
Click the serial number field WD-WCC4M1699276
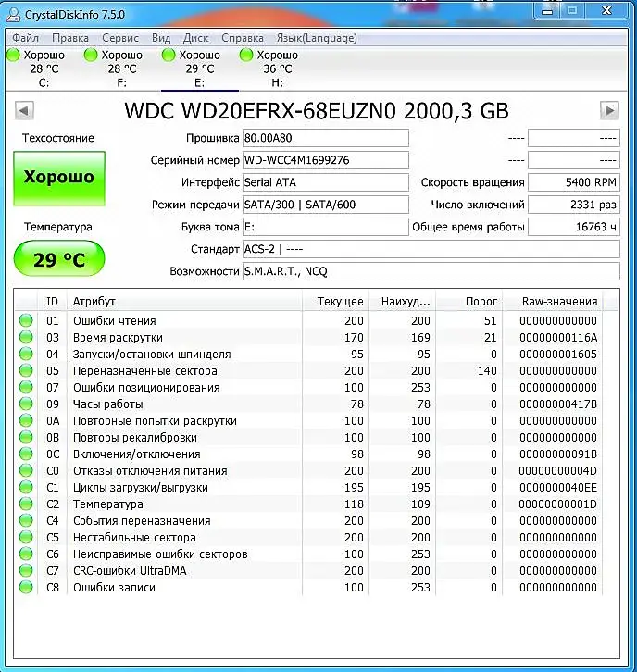[x=326, y=160]
